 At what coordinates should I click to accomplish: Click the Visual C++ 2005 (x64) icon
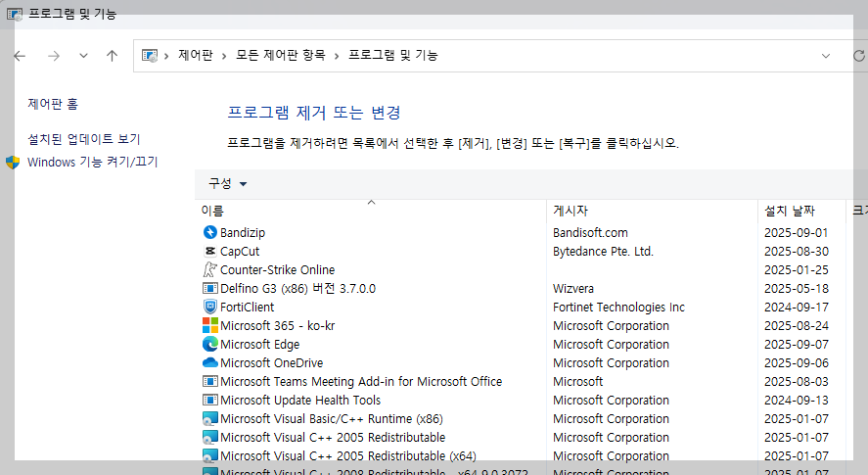point(209,455)
